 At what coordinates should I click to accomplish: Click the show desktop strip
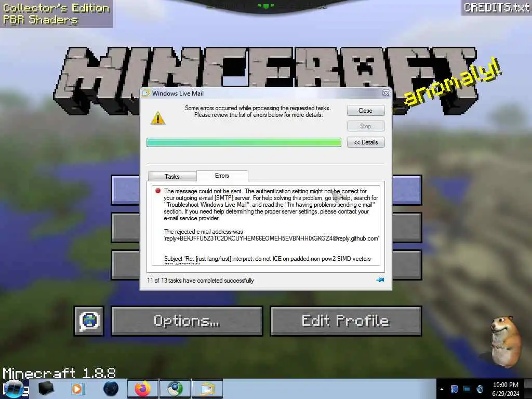[528, 389]
